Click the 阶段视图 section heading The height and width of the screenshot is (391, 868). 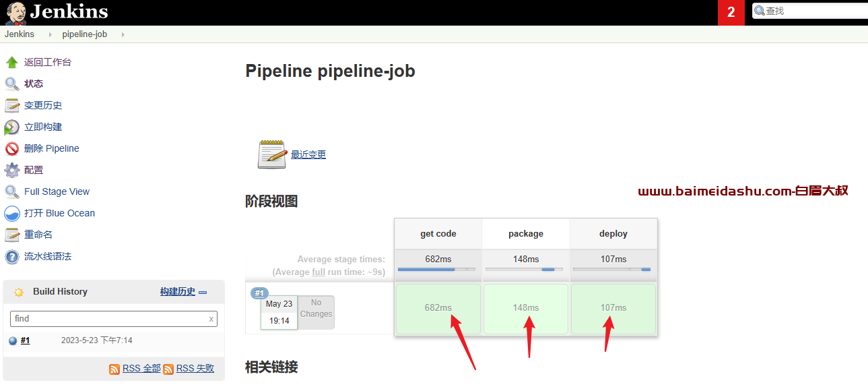(x=271, y=201)
